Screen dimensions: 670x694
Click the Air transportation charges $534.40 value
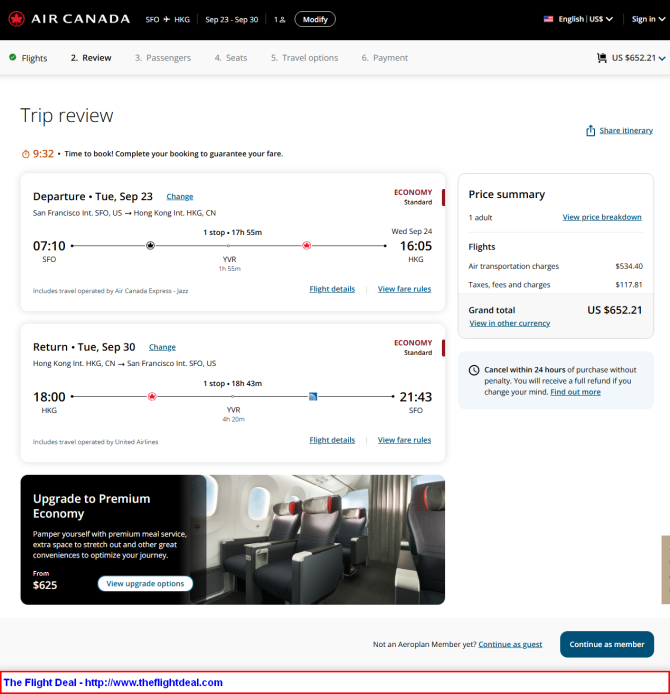tap(628, 266)
